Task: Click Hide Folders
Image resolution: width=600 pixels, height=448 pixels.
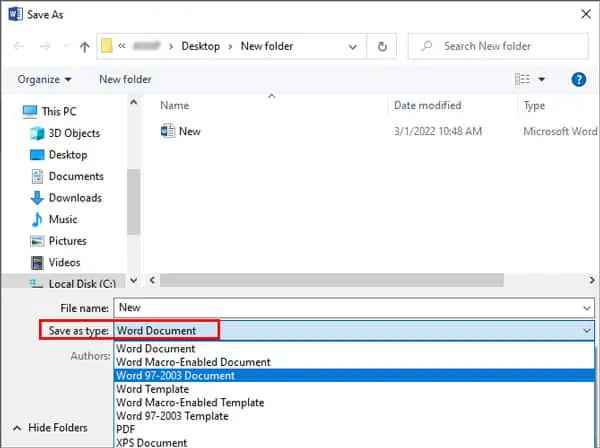Action: tap(58, 427)
